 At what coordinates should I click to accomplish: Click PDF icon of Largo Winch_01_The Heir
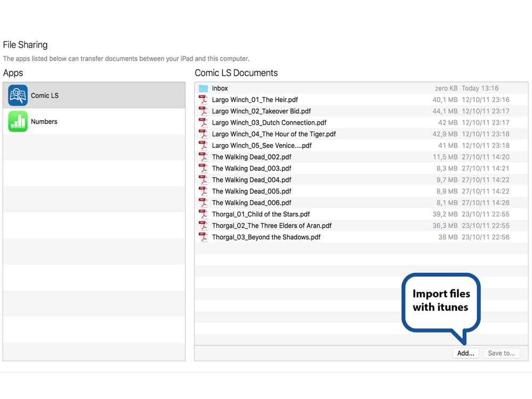(x=203, y=100)
